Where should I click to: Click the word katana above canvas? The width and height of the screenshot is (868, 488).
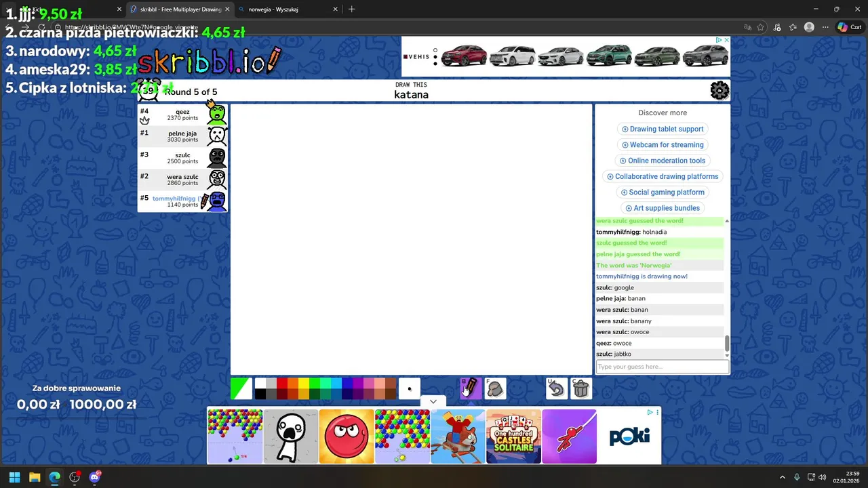tap(411, 95)
